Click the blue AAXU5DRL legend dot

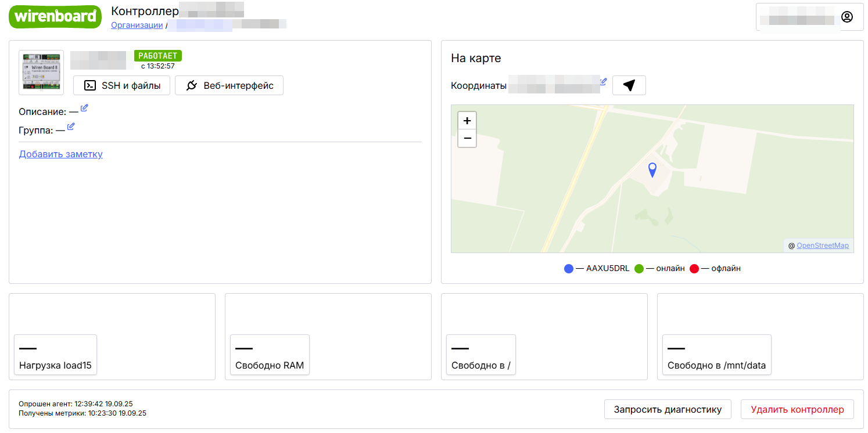[x=569, y=269]
